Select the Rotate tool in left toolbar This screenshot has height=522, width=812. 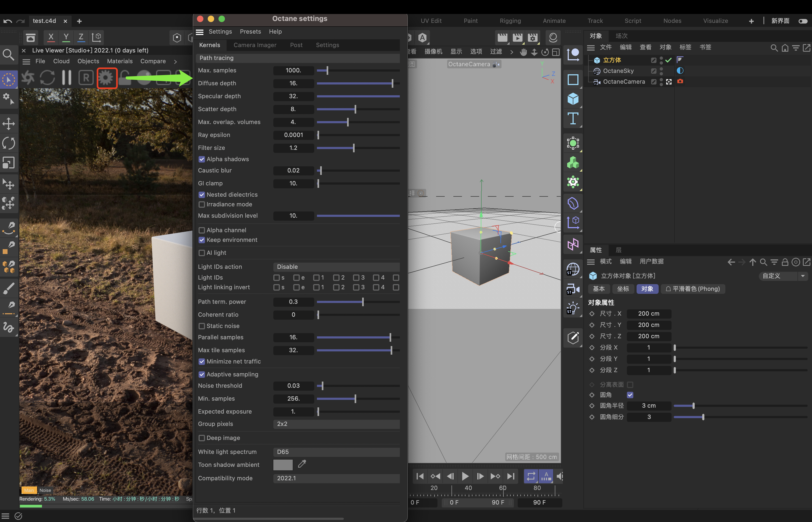tap(9, 143)
